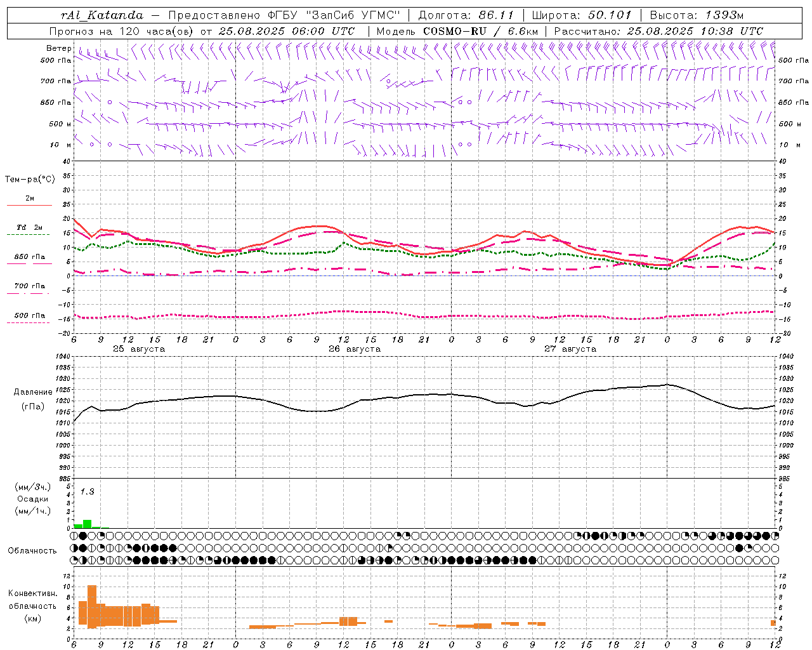Click the 26 августа date label
This screenshot has width=812, height=650.
pos(355,349)
